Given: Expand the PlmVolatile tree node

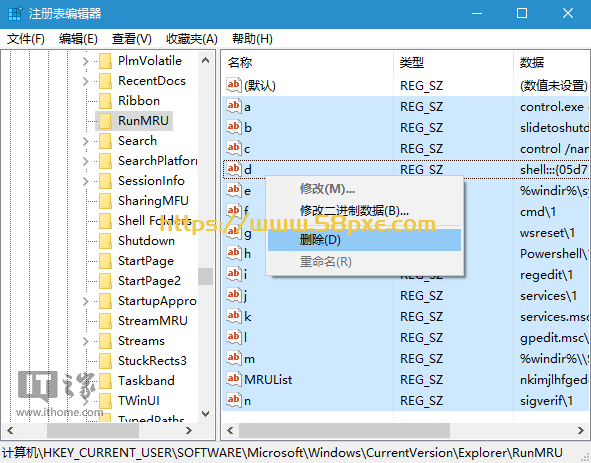Looking at the screenshot, I should pos(86,61).
